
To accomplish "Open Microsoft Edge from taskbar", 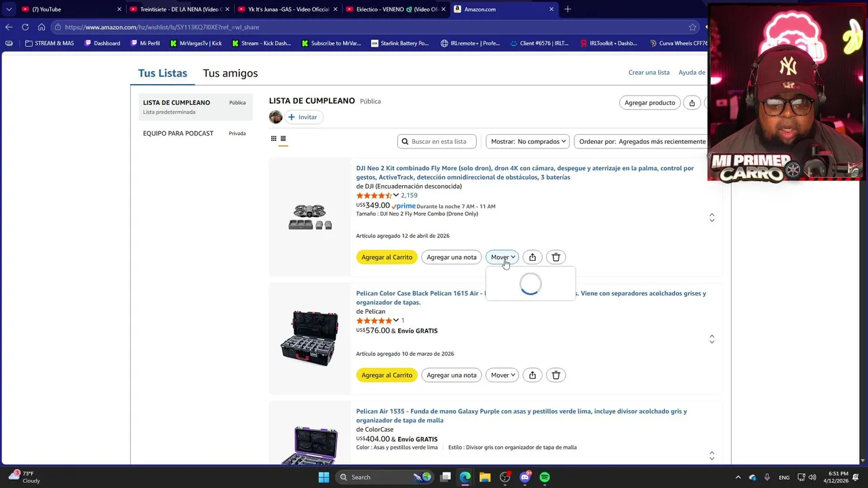I will [465, 477].
